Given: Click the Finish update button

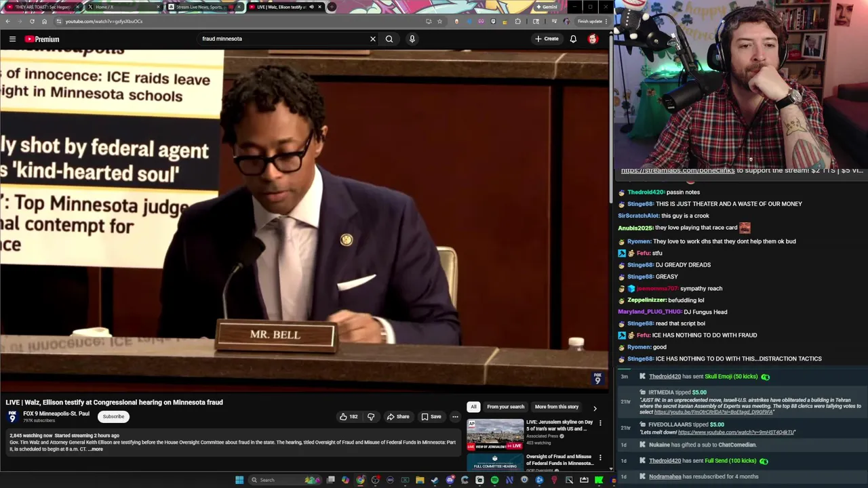Looking at the screenshot, I should point(592,21).
